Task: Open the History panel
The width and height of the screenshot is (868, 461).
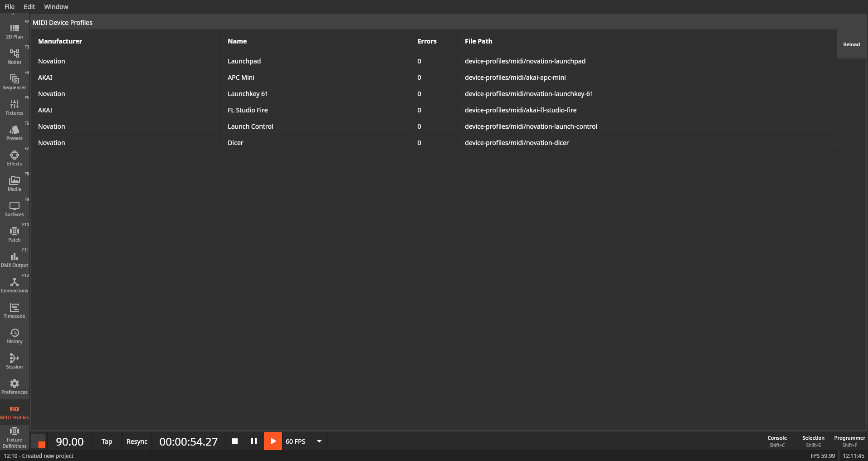Action: [x=15, y=336]
